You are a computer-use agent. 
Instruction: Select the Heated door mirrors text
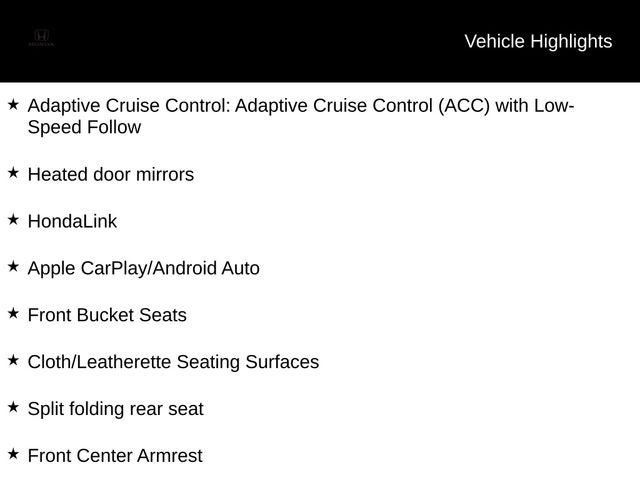point(111,175)
